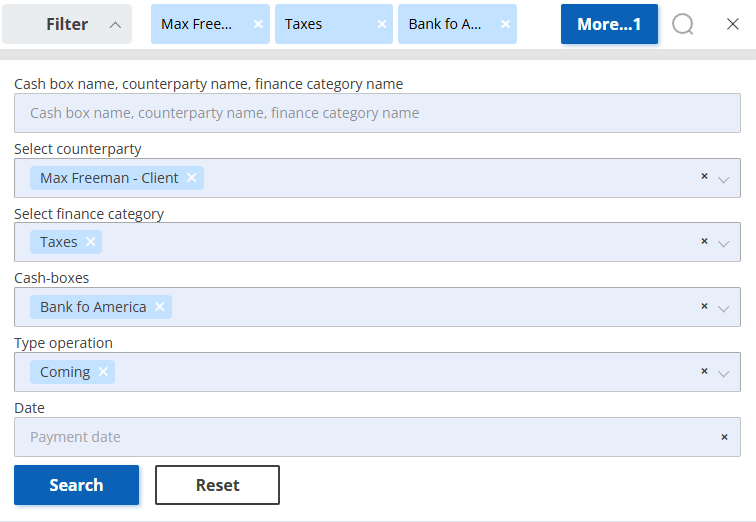The image size is (756, 522).
Task: Focus the cash box name search input
Action: (377, 113)
